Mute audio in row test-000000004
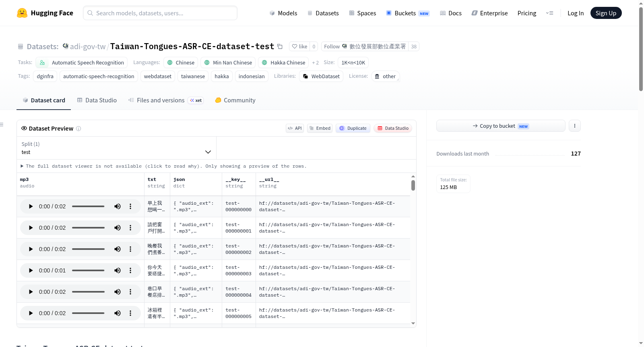The image size is (644, 347). click(x=118, y=292)
